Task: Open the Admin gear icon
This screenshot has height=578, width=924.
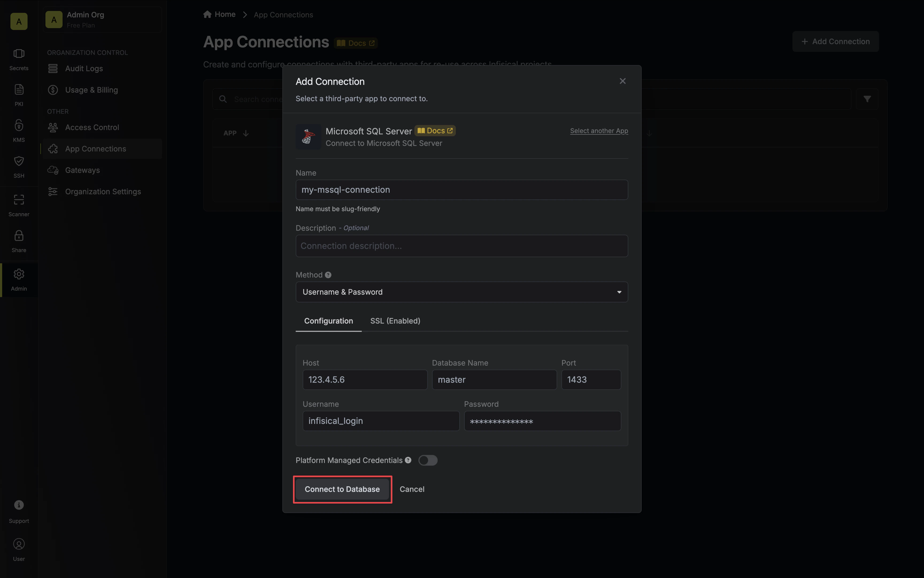Action: (19, 274)
